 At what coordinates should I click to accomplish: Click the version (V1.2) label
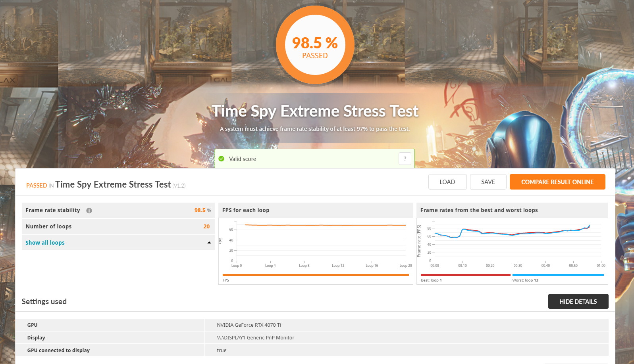(x=179, y=186)
